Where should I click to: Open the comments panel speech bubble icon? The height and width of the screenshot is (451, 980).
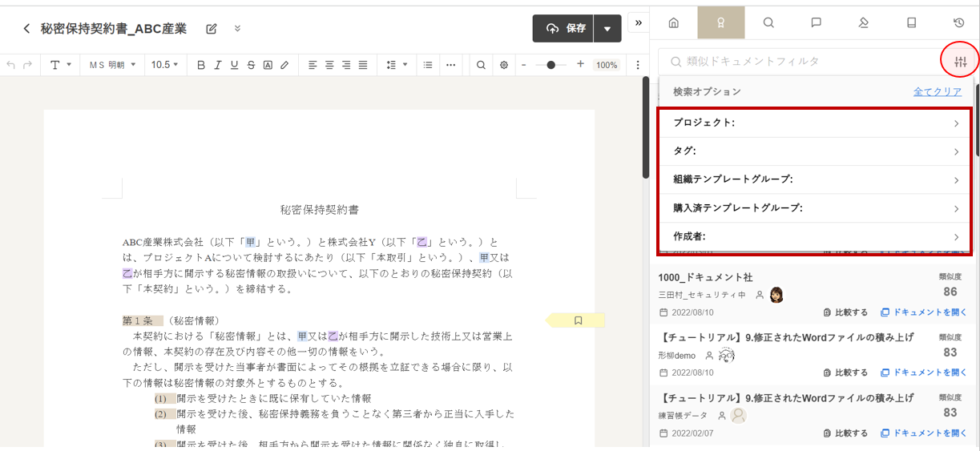(816, 23)
